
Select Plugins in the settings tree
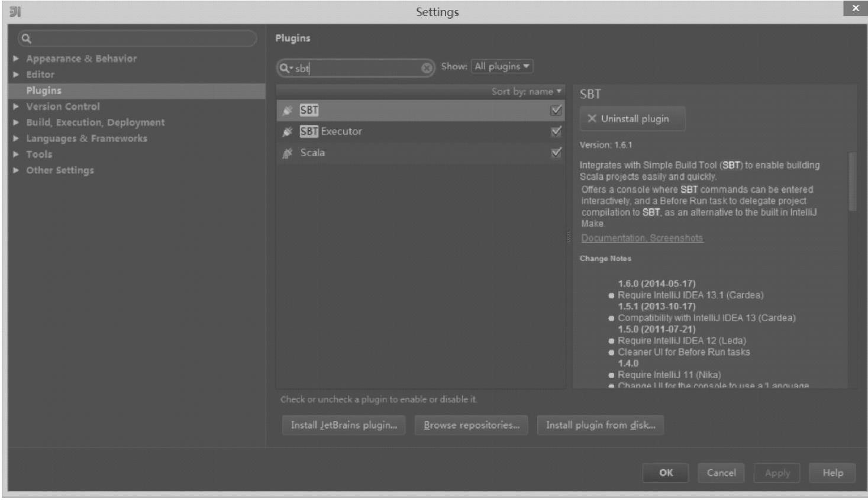click(44, 91)
